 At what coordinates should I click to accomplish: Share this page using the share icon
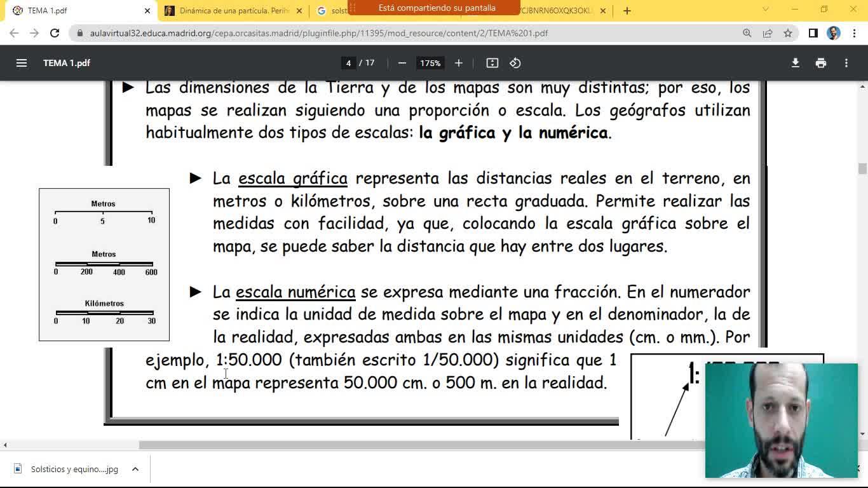pos(768,33)
